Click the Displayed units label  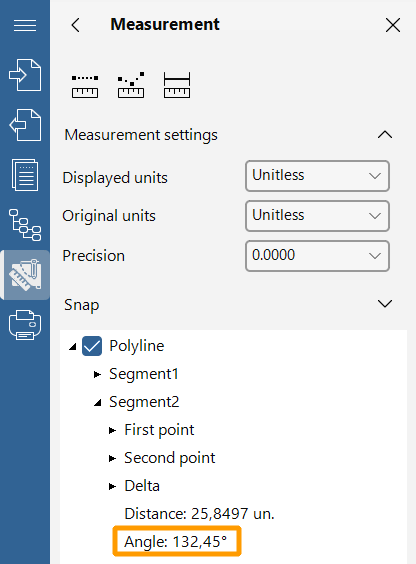click(115, 178)
